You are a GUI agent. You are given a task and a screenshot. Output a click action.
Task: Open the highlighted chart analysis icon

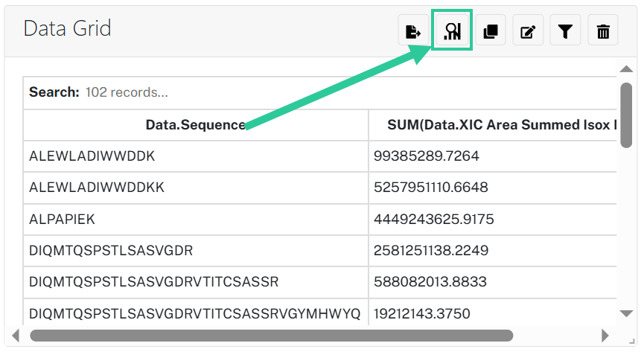pos(452,31)
